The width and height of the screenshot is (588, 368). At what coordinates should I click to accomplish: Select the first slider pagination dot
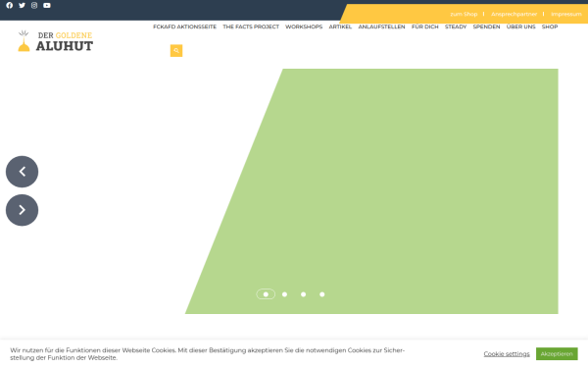pos(266,294)
